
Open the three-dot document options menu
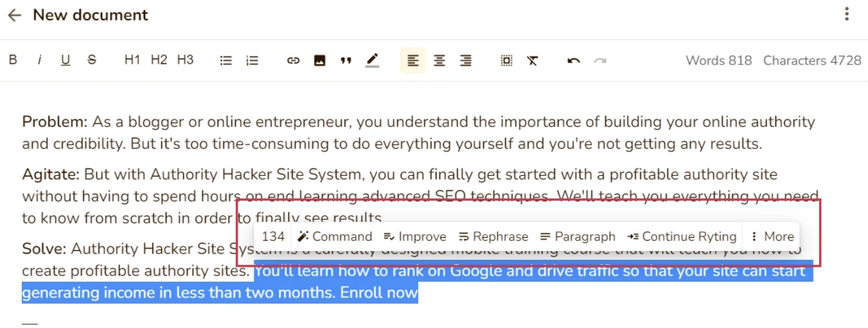(847, 14)
